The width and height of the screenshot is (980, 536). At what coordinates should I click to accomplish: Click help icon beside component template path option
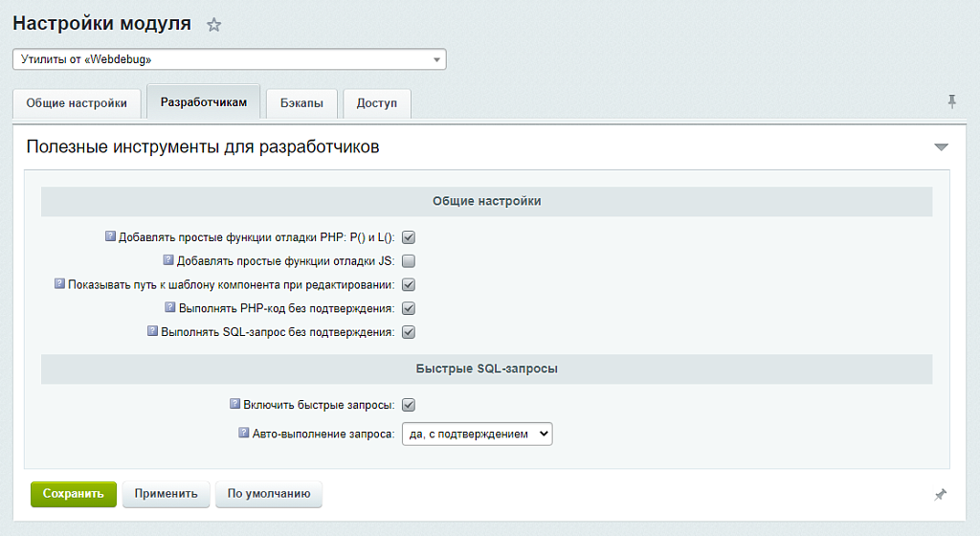coord(59,284)
